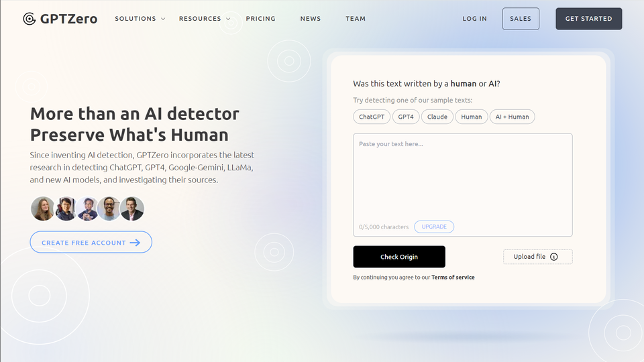Click the GPTZero logo icon
The image size is (644, 362).
point(29,19)
